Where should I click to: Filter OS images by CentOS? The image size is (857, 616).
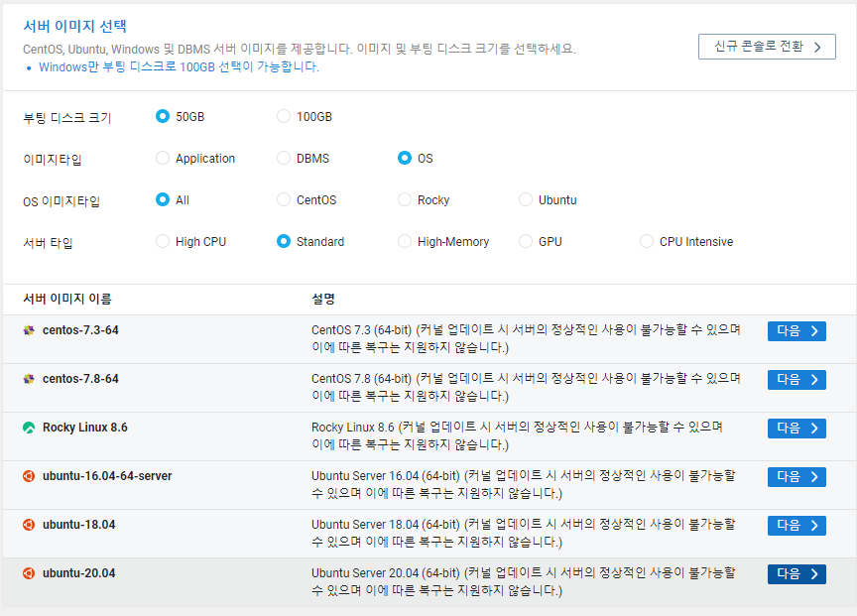click(283, 199)
